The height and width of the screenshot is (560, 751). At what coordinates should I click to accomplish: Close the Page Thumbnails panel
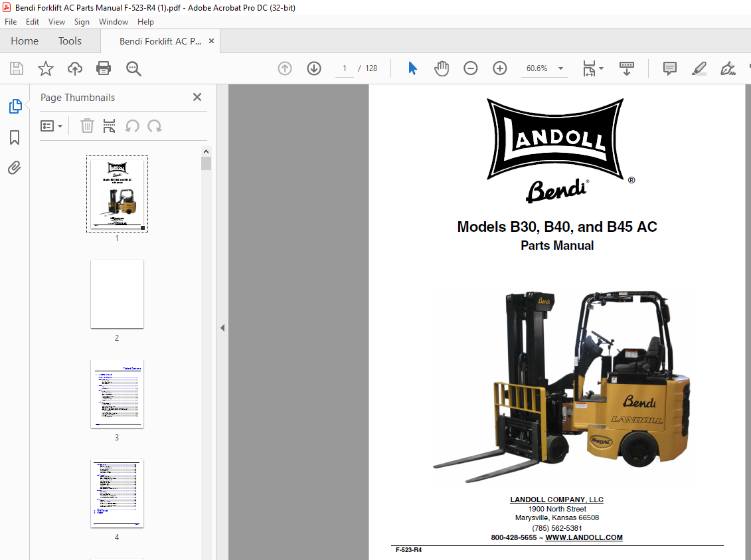[197, 97]
